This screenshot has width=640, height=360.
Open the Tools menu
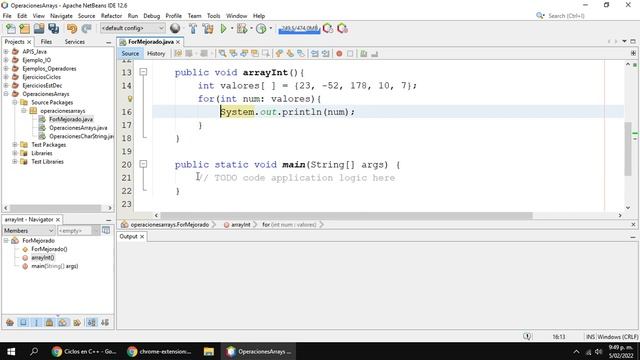click(213, 16)
